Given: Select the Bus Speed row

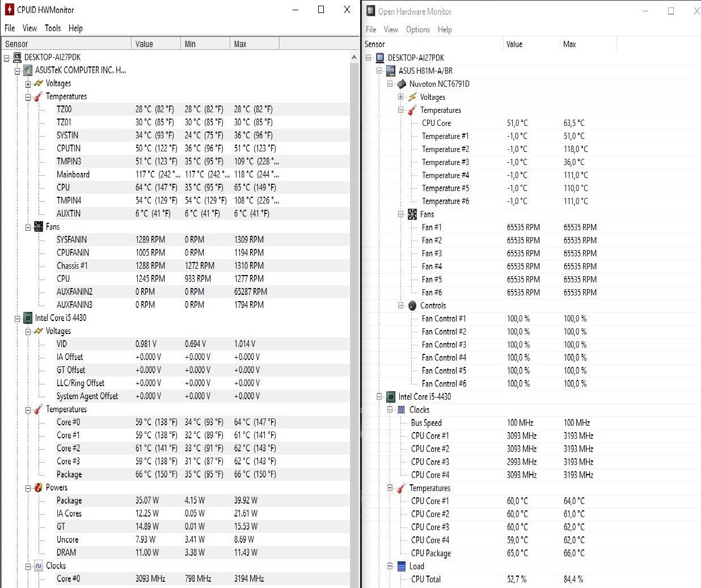Looking at the screenshot, I should [x=532, y=423].
